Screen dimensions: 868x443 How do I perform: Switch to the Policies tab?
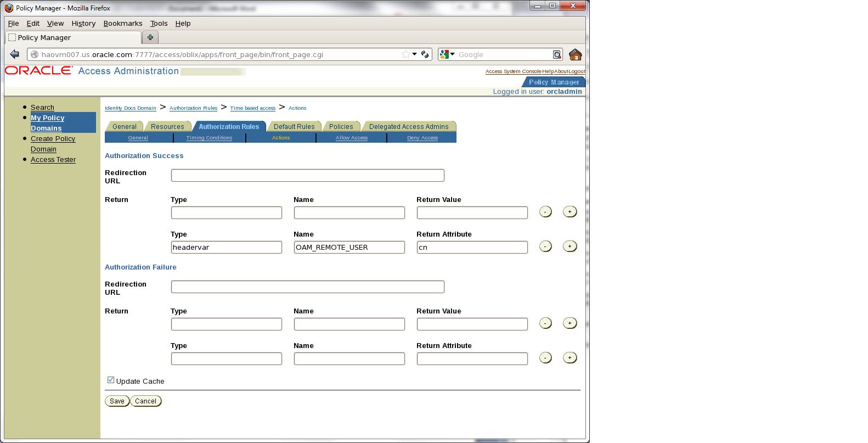click(x=341, y=127)
